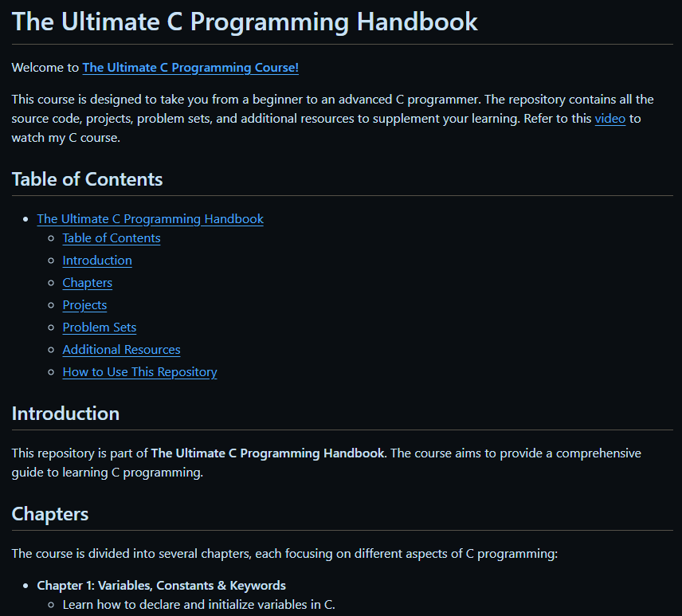
Task: Open the 'Introduction' contents link
Action: pos(97,261)
